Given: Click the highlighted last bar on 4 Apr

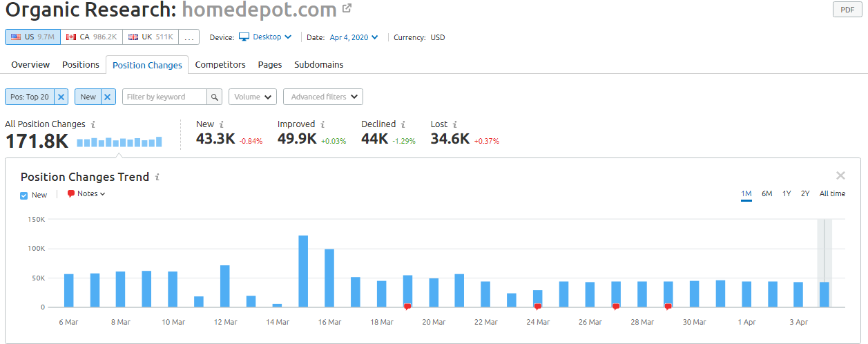Looking at the screenshot, I should 824,294.
